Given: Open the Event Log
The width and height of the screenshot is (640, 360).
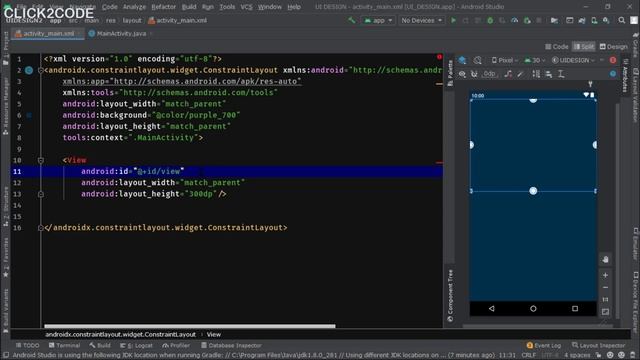Looking at the screenshot, I should point(544,345).
